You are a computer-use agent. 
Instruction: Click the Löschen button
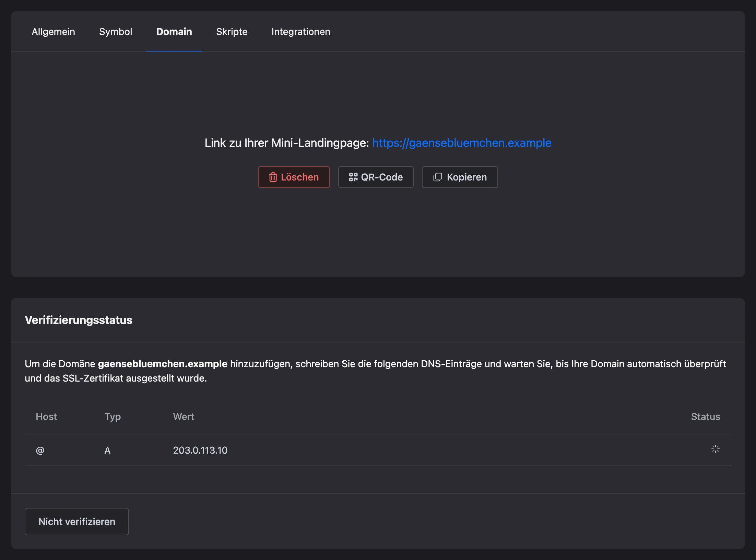[x=294, y=177]
